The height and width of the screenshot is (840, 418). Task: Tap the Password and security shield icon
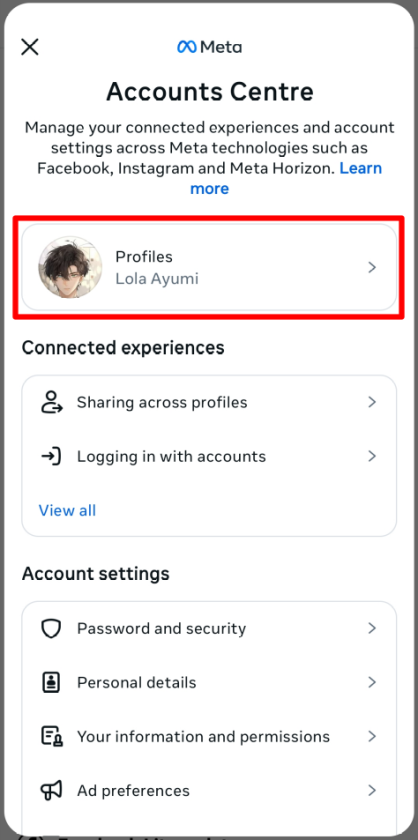point(52,628)
